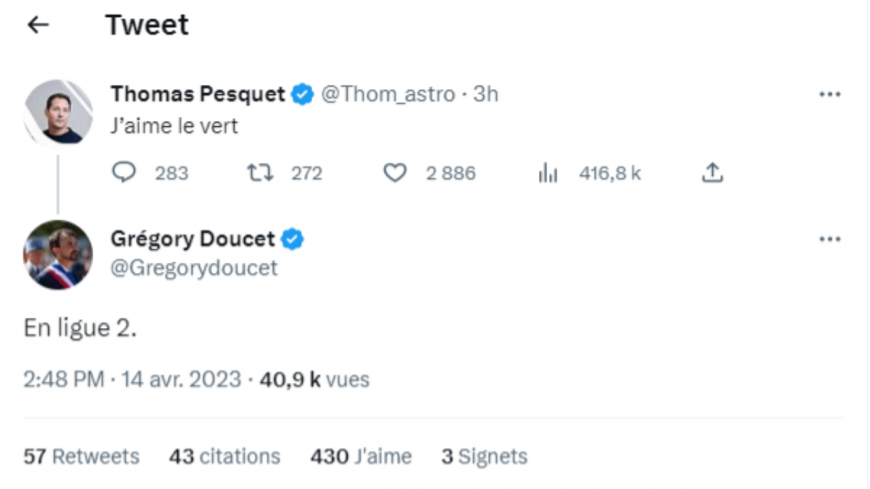870x489 pixels.
Task: Click the @Thom_astro handle
Action: pyautogui.click(x=388, y=95)
